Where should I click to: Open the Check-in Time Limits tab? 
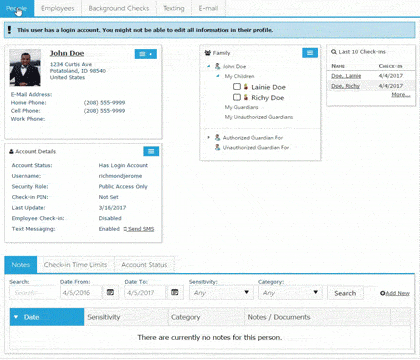pos(76,265)
